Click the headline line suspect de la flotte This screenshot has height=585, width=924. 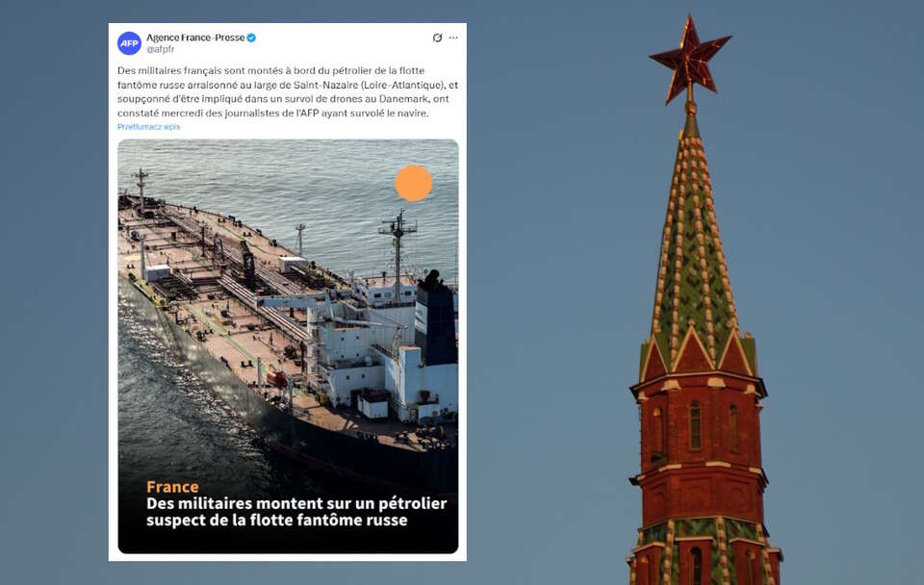[276, 521]
